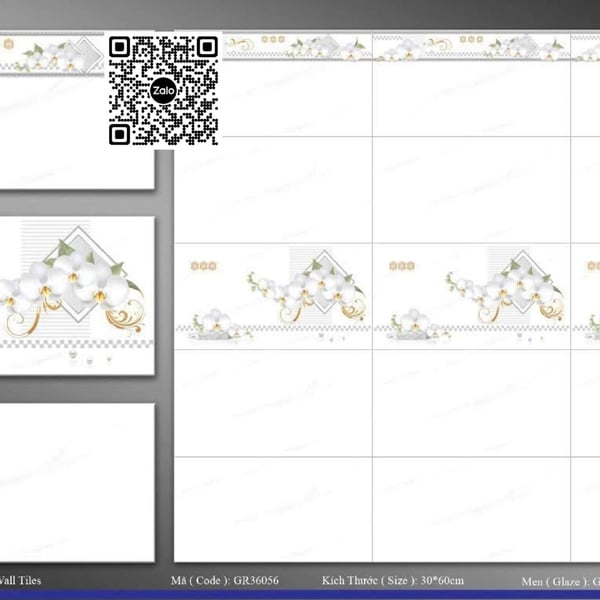Click the Men ( Glaze ) label
Image resolution: width=600 pixels, height=600 pixels.
tap(555, 582)
